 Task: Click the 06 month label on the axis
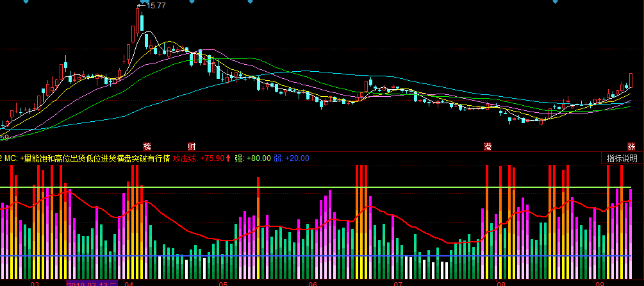point(313,283)
